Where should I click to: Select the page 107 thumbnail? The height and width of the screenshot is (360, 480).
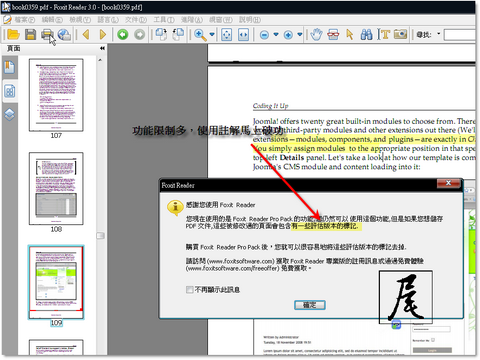click(x=56, y=95)
